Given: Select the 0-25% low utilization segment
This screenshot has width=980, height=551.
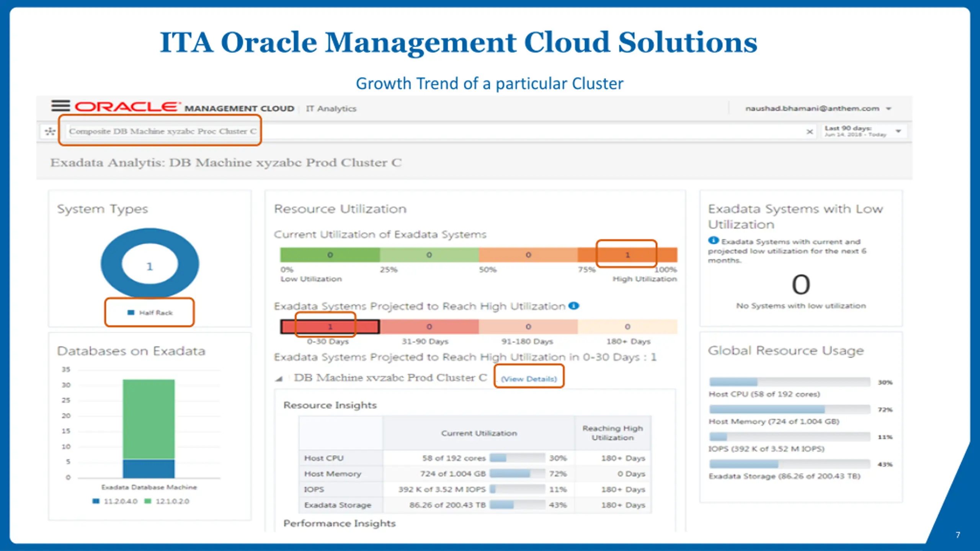Looking at the screenshot, I should pos(330,255).
